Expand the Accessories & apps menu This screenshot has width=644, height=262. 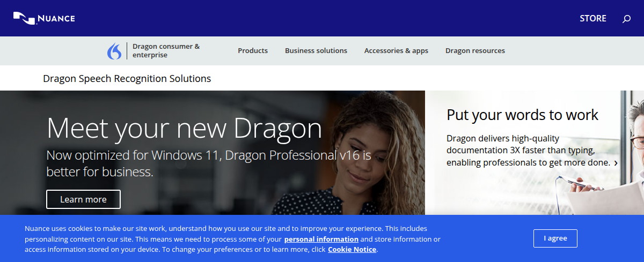(396, 51)
